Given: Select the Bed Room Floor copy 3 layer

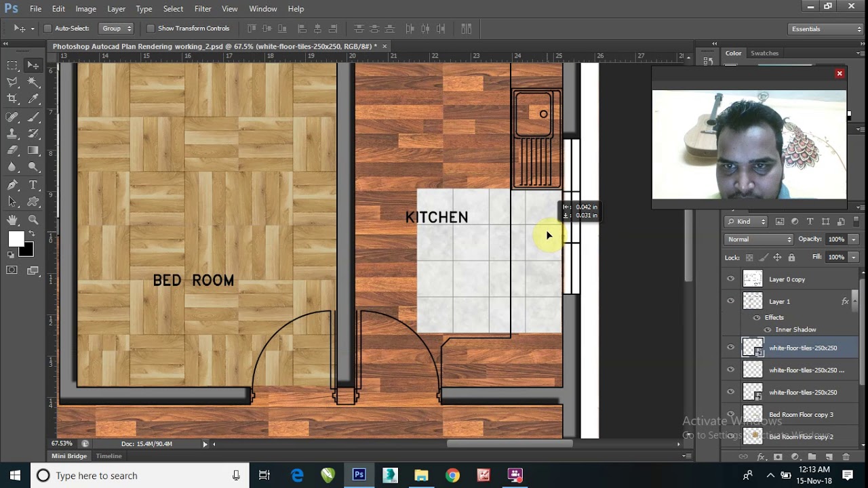Looking at the screenshot, I should [x=800, y=414].
